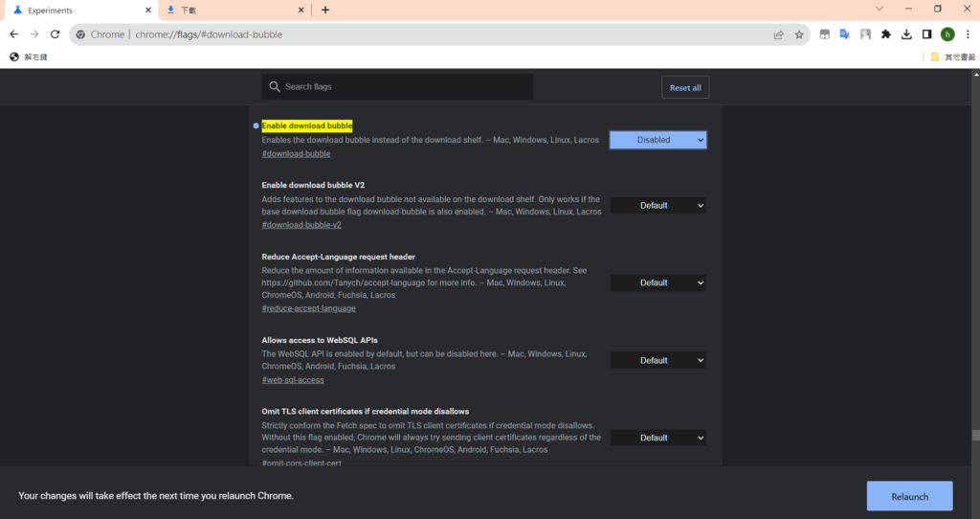This screenshot has height=519, width=980.
Task: Reload the chrome flags page
Action: (55, 34)
